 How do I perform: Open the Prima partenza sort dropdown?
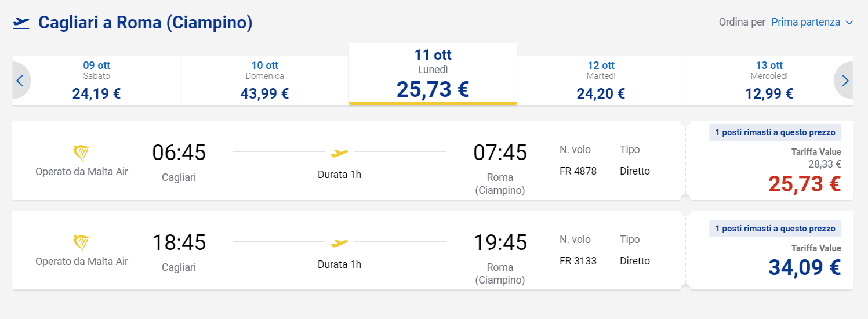pos(812,22)
